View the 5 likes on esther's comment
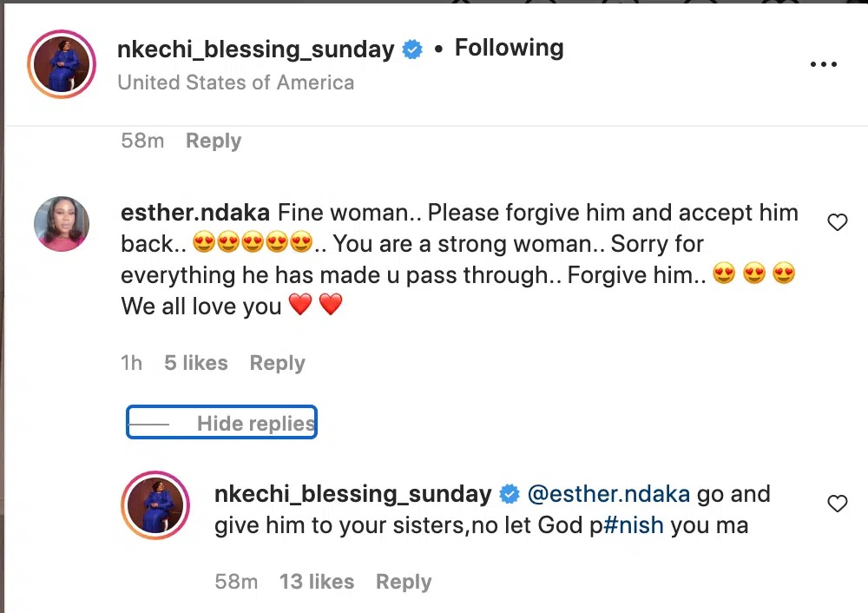This screenshot has width=868, height=613. tap(196, 363)
